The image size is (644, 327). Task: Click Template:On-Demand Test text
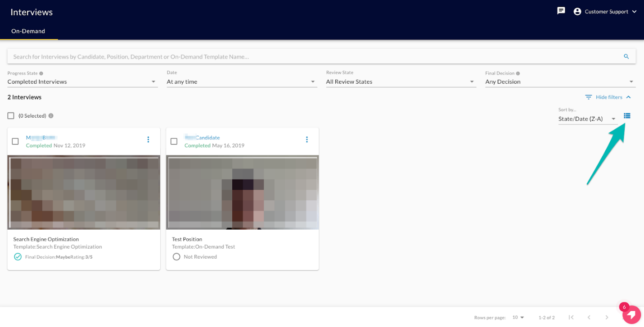click(203, 247)
